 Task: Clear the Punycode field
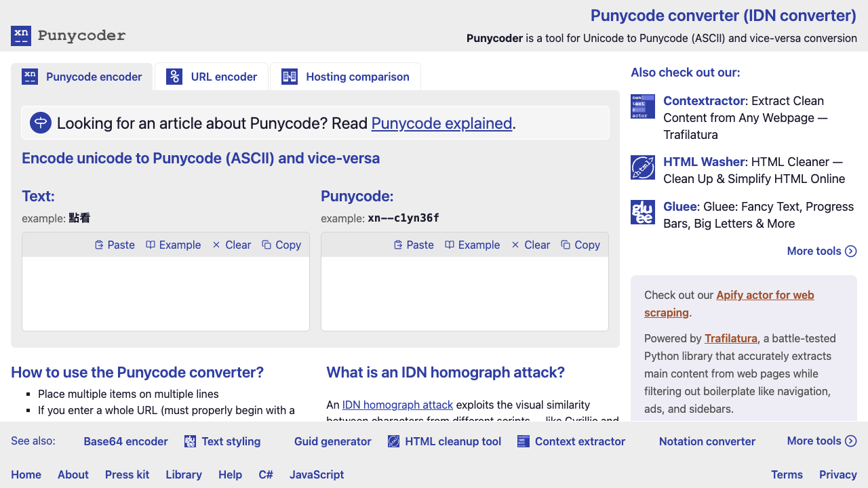[530, 245]
